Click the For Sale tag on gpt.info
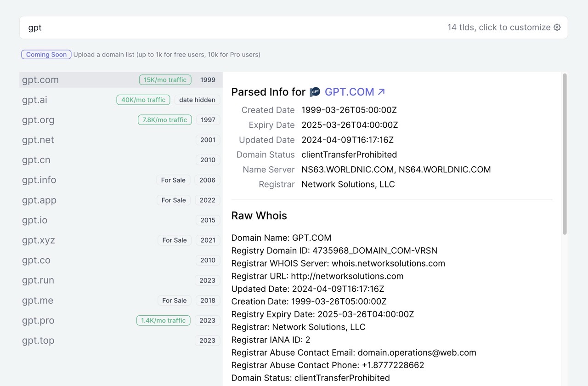588x386 pixels. click(173, 180)
